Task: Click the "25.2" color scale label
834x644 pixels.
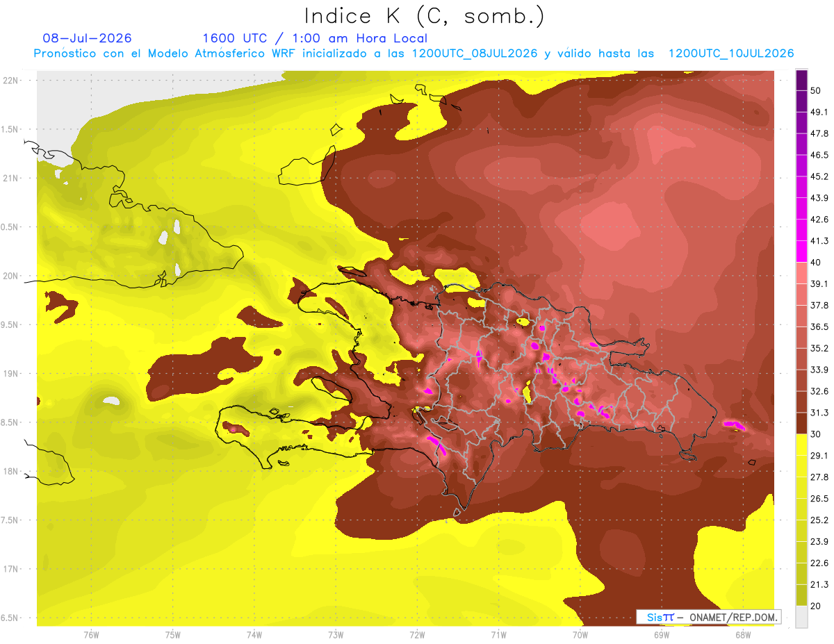Action: click(819, 520)
